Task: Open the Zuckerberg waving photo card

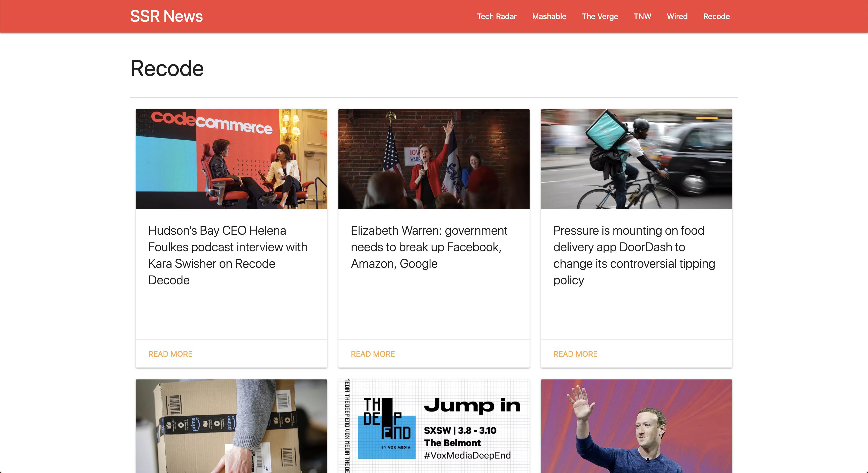Action: pyautogui.click(x=636, y=426)
